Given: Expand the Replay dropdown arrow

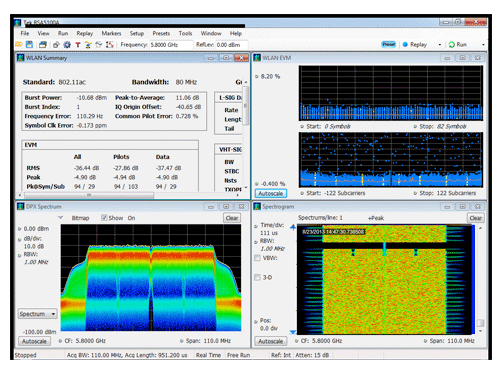Looking at the screenshot, I should [x=440, y=44].
